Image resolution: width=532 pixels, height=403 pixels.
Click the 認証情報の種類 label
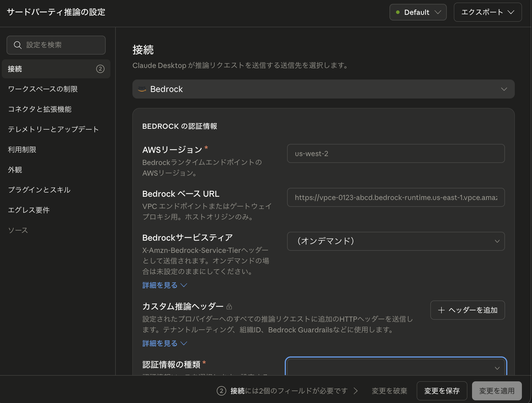(x=171, y=364)
